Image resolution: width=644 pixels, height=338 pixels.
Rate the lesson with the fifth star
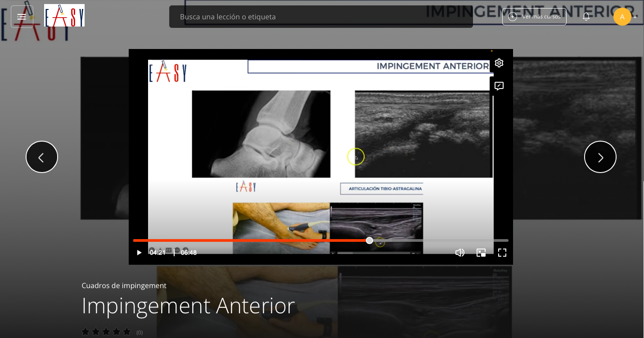127,332
